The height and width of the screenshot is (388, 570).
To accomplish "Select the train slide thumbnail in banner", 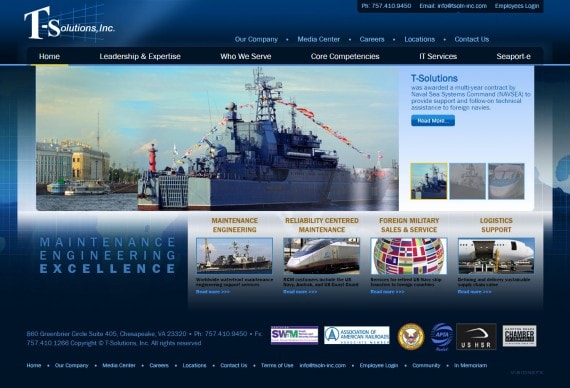I will [x=506, y=181].
